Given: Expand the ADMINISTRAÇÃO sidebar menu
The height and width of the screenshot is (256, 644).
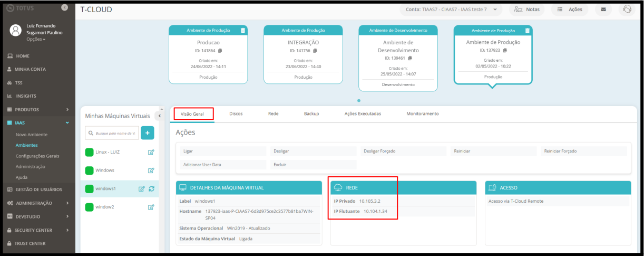Looking at the screenshot, I should pyautogui.click(x=37, y=203).
